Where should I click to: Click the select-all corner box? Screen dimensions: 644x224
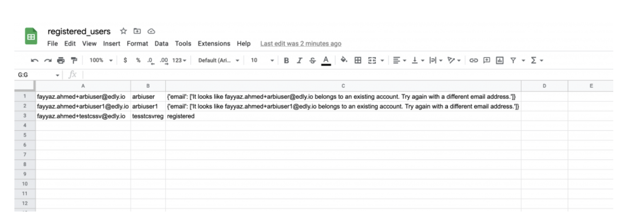tap(25, 86)
